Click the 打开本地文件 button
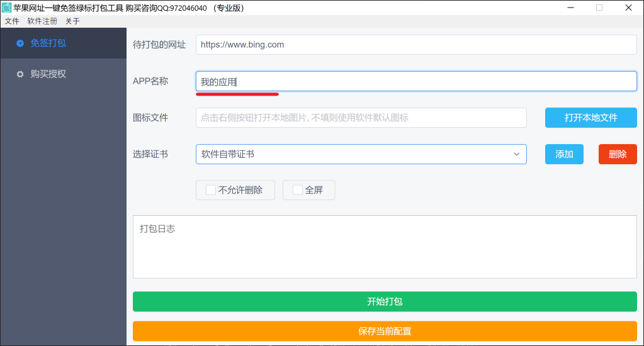The image size is (644, 346). tap(590, 118)
